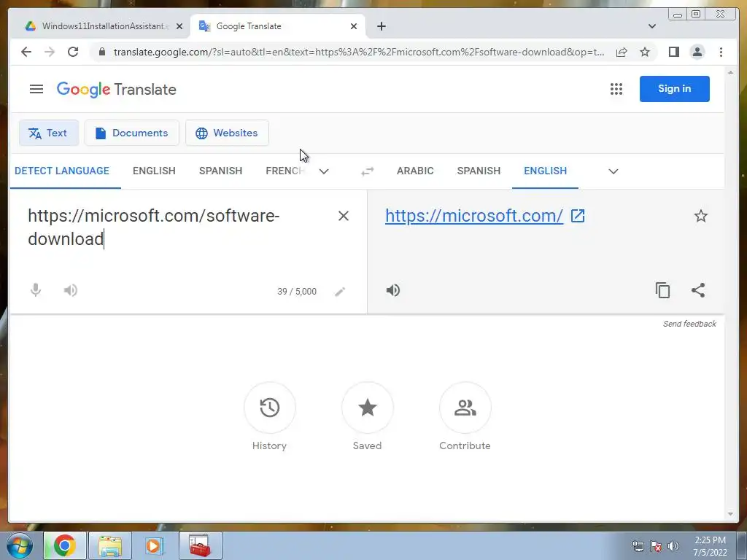Image resolution: width=747 pixels, height=560 pixels.
Task: Click the address bar URL
Action: (359, 52)
